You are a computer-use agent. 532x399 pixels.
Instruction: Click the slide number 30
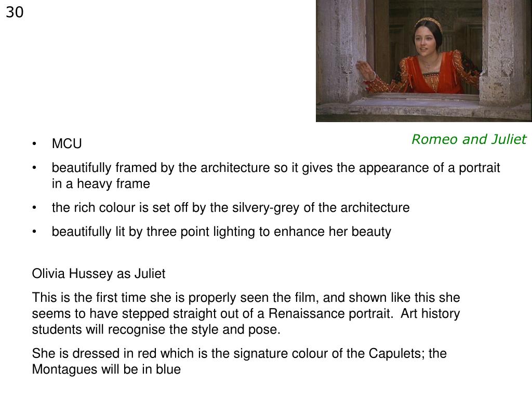(x=15, y=12)
